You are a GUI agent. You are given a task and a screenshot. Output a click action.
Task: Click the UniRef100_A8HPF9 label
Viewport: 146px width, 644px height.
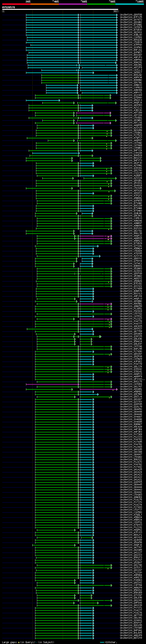pyautogui.click(x=131, y=376)
